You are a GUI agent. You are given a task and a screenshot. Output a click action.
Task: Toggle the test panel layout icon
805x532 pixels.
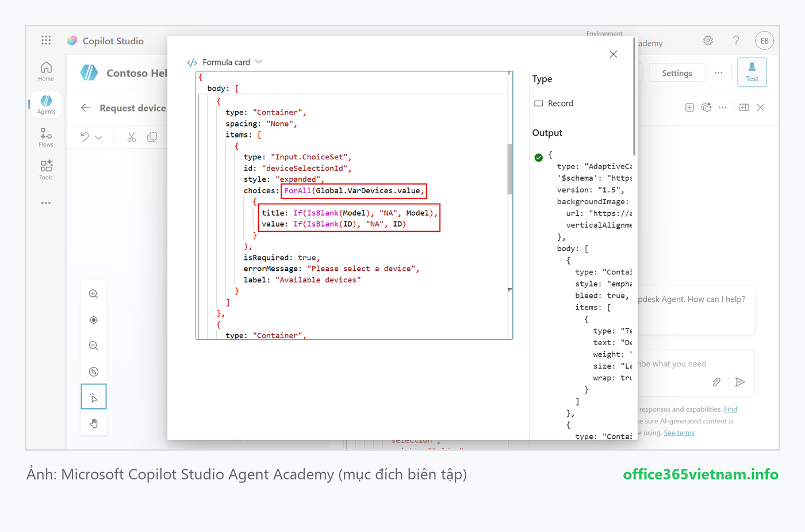(x=744, y=108)
